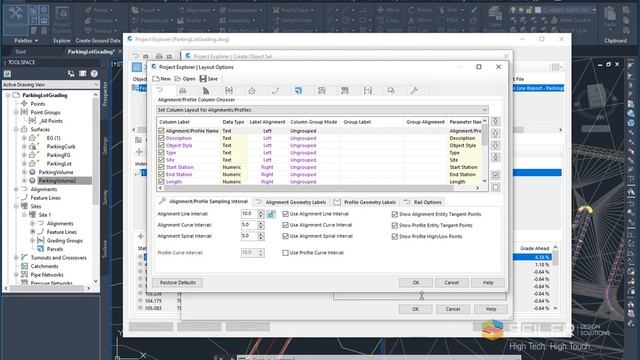Screen dimensions: 640x360
Task: Toggle Use Alignment Line Interval checkbox
Action: tap(285, 214)
